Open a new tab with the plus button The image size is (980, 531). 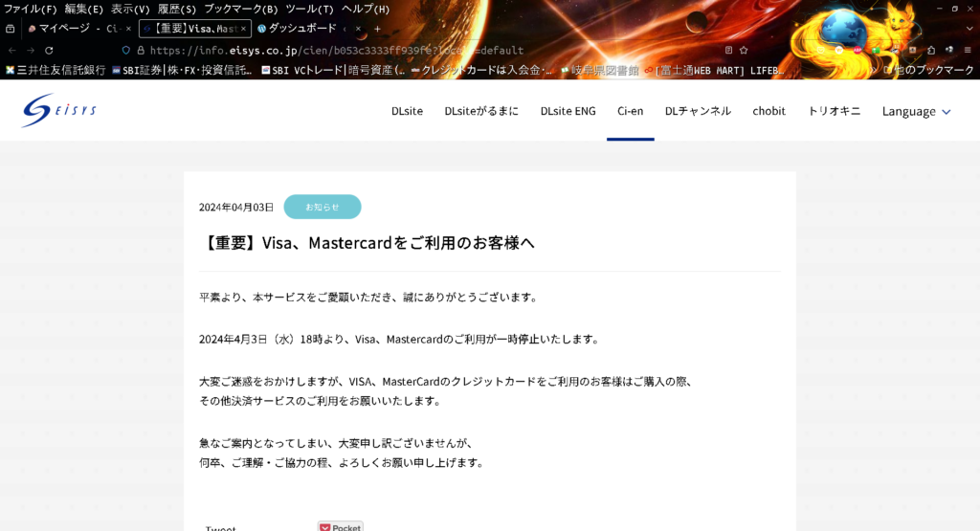point(377,29)
